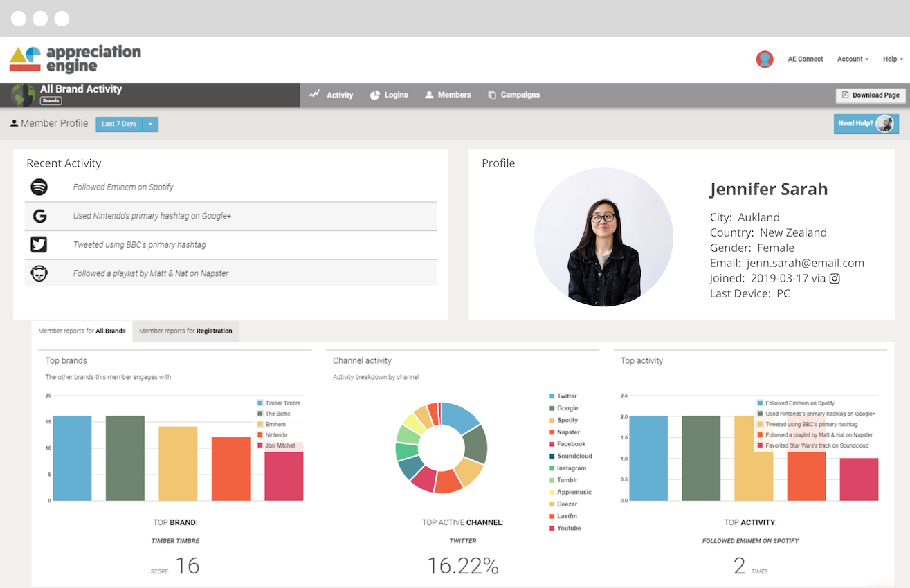Click the Campaigns copy icon in navbar
This screenshot has height=588, width=910.
point(492,95)
